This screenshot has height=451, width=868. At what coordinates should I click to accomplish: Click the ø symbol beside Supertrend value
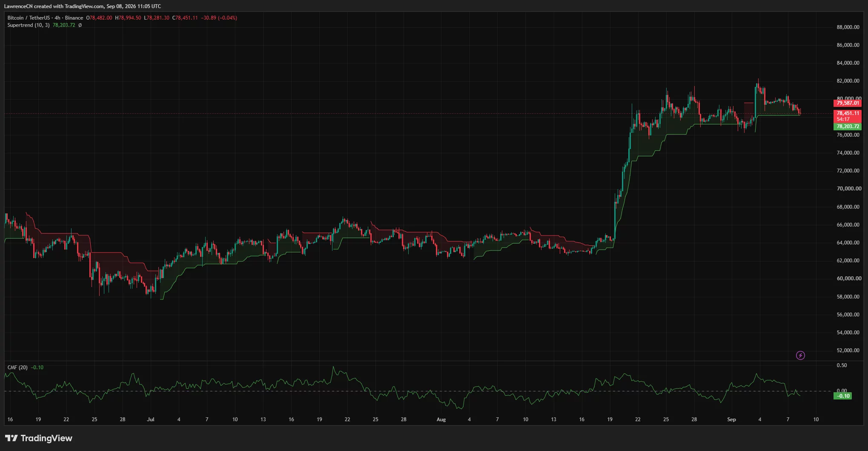(x=80, y=25)
